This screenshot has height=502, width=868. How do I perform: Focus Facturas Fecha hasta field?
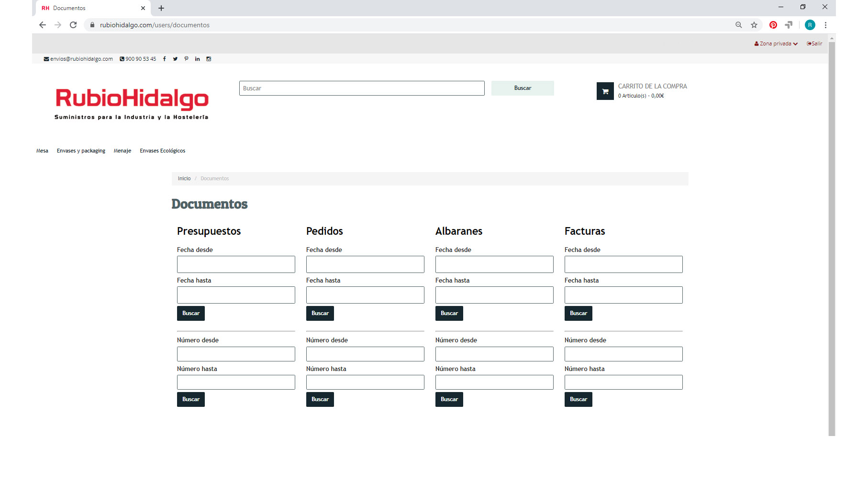point(623,295)
